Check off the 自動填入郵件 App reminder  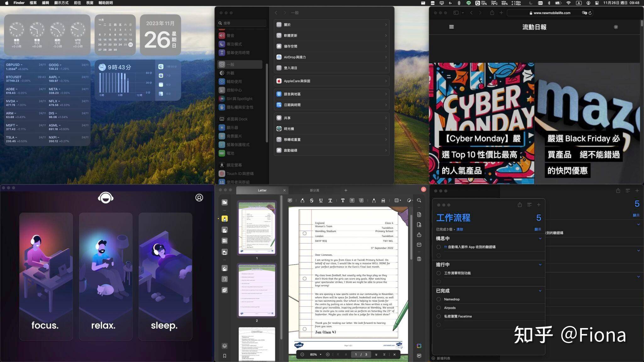pos(438,247)
